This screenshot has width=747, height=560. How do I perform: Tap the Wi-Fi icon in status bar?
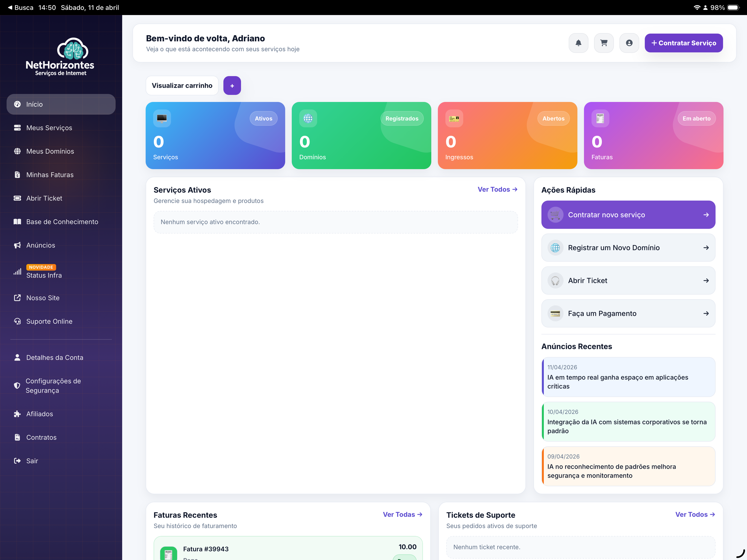(x=697, y=7)
